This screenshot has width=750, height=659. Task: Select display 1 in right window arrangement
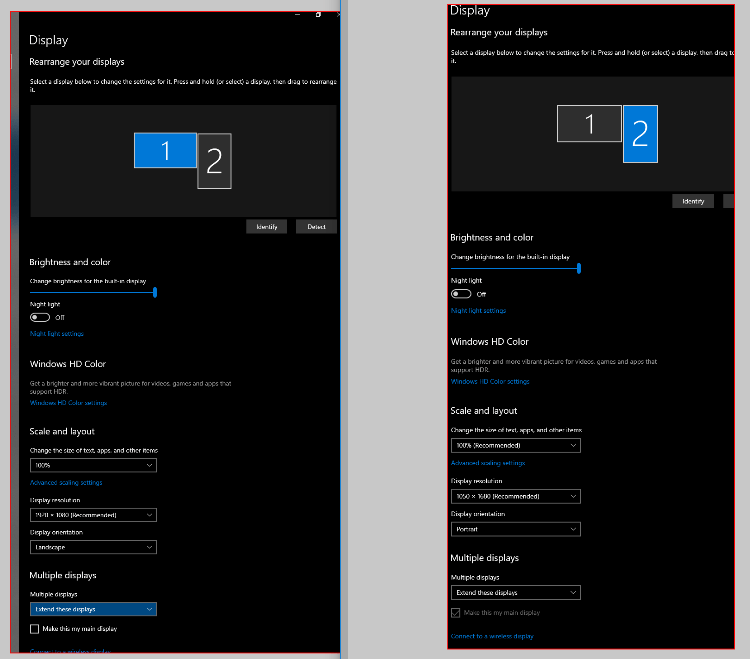589,124
